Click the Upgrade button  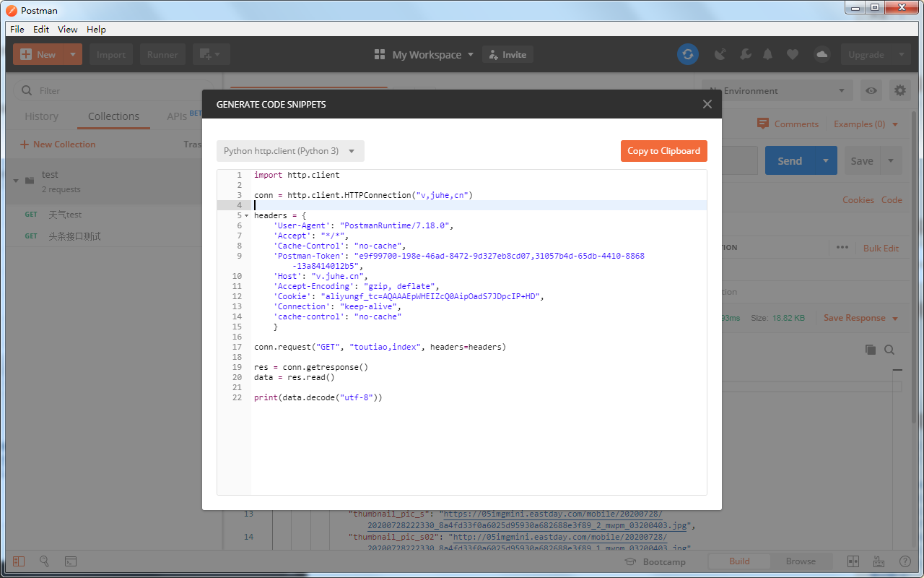pyautogui.click(x=866, y=54)
